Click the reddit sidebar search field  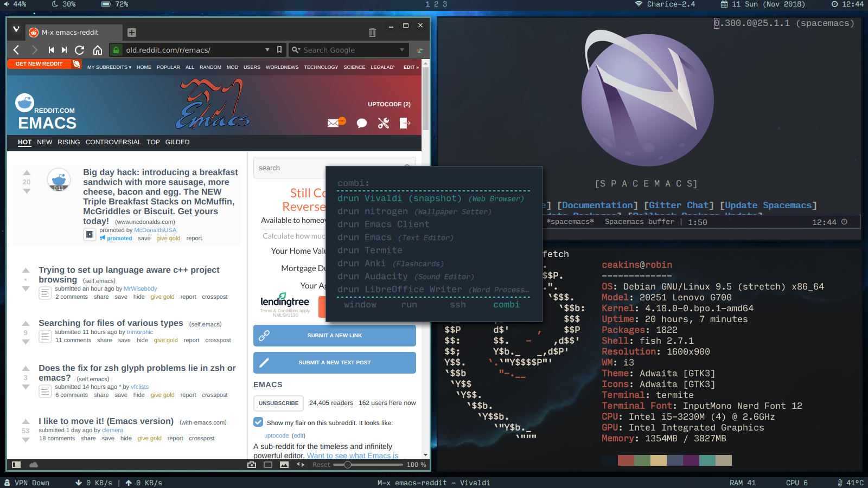335,168
